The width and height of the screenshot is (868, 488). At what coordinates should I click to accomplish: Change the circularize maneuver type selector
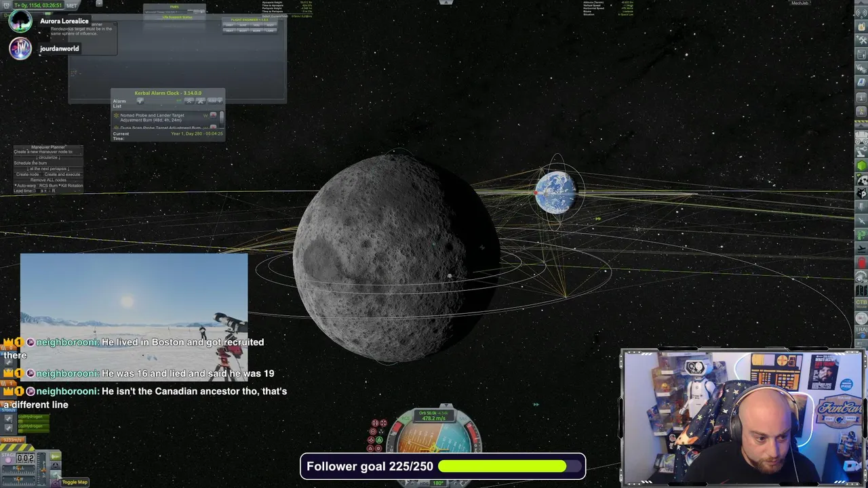(x=48, y=157)
